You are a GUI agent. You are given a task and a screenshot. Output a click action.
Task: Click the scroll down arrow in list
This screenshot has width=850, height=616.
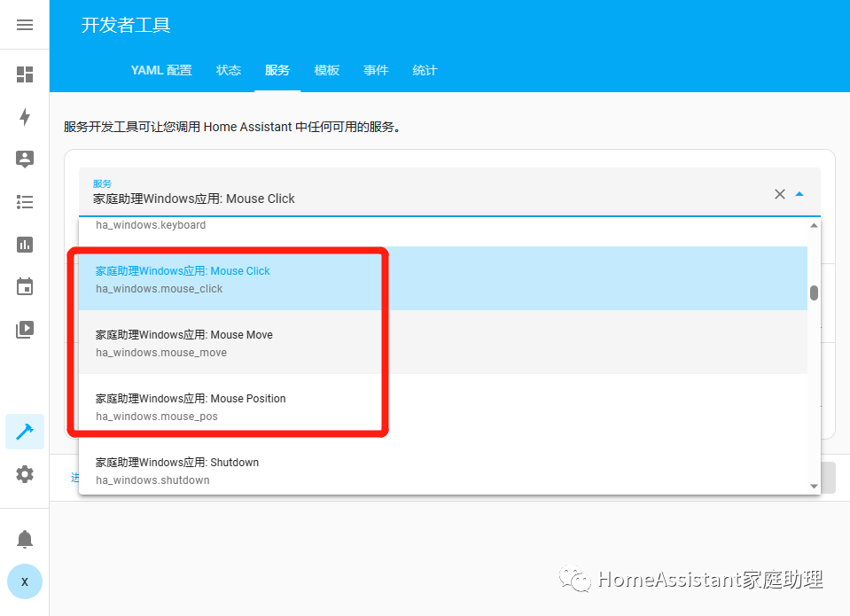click(x=814, y=487)
